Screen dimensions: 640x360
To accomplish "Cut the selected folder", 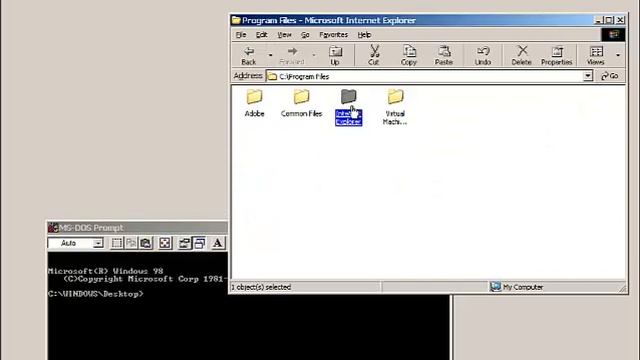I will (373, 56).
